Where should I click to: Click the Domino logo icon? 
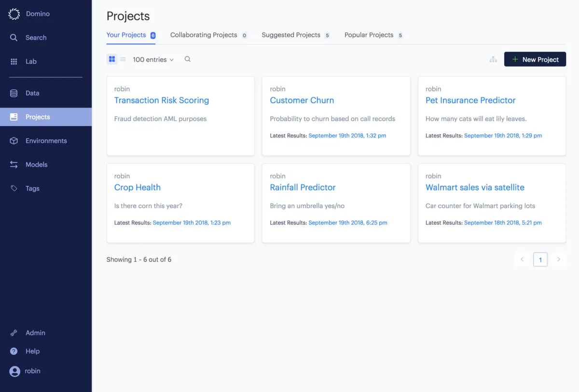(14, 14)
